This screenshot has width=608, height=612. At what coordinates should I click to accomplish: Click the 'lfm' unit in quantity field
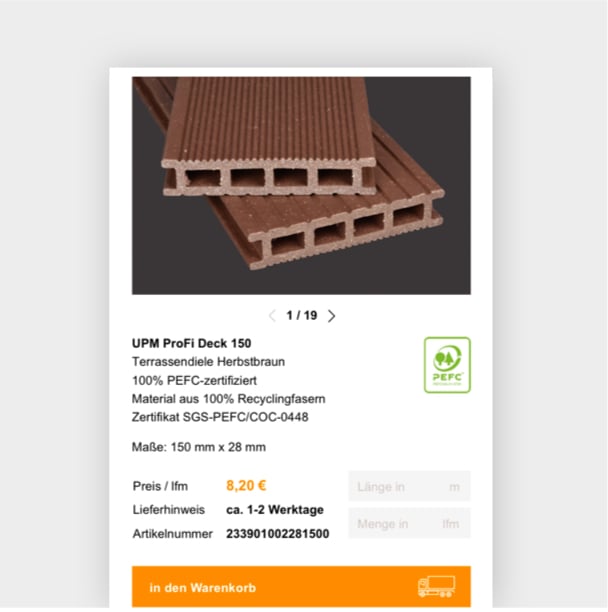click(x=451, y=524)
